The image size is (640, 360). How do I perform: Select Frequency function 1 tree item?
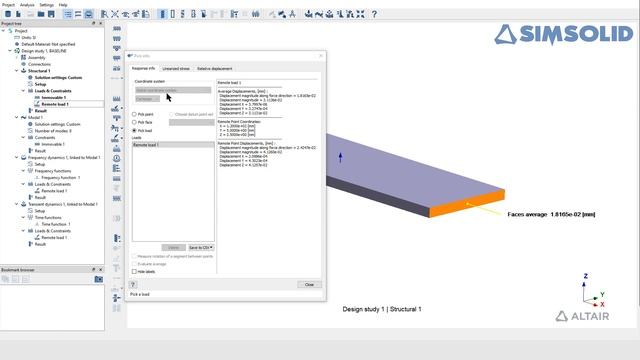60,178
